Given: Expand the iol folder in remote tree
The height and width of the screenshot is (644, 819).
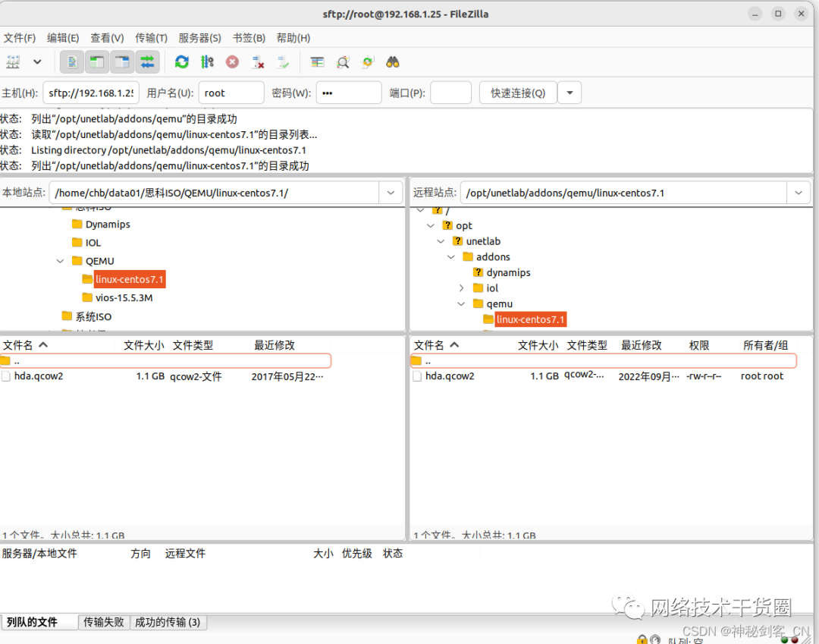Looking at the screenshot, I should click(461, 287).
